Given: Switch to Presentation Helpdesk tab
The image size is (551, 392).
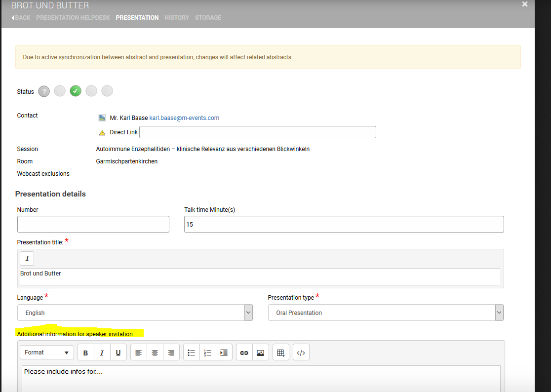Looking at the screenshot, I should coord(73,18).
